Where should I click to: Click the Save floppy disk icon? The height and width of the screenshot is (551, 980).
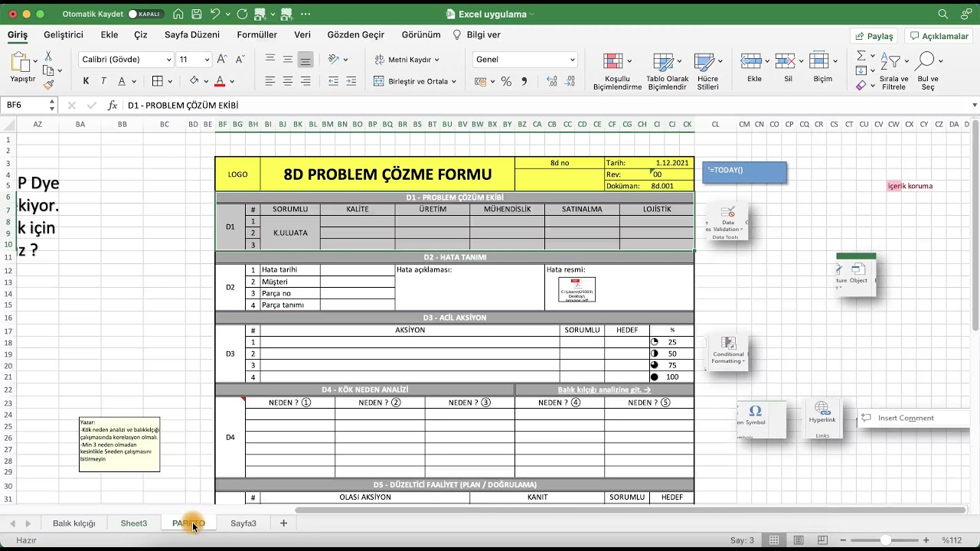point(197,14)
